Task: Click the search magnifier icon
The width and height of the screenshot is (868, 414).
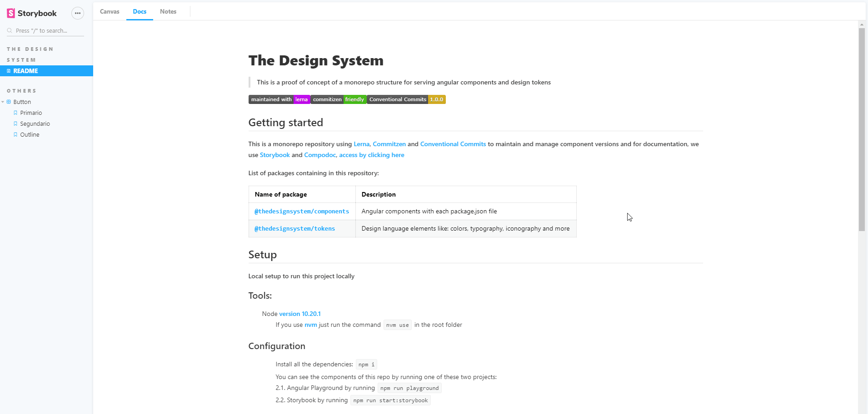Action: coord(10,30)
